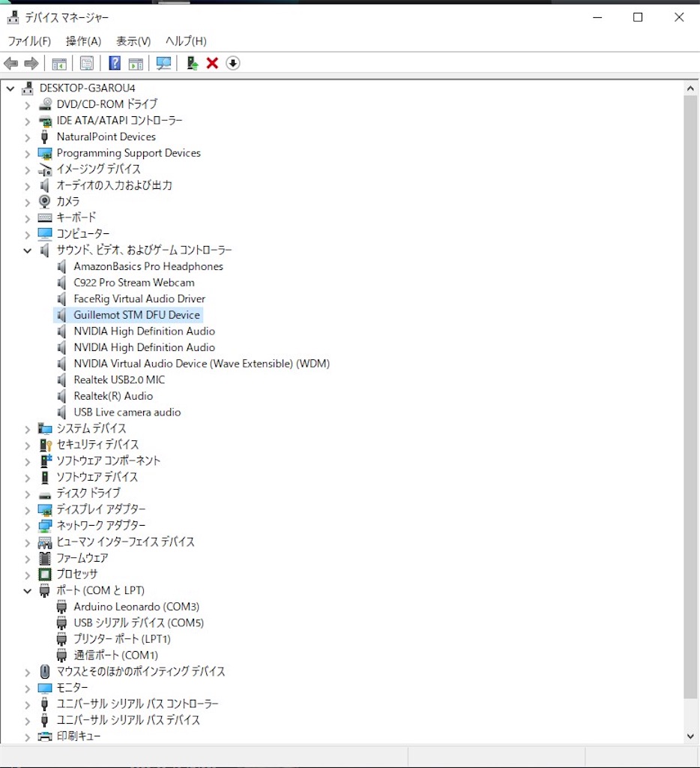Click the disable device down-arrow icon
700x768 pixels.
[x=233, y=63]
